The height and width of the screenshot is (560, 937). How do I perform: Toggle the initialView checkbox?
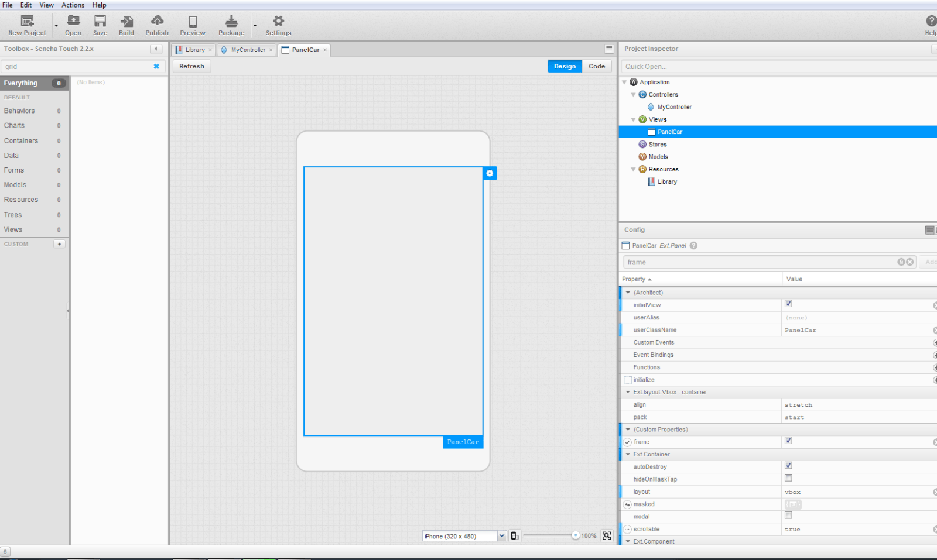pyautogui.click(x=788, y=304)
